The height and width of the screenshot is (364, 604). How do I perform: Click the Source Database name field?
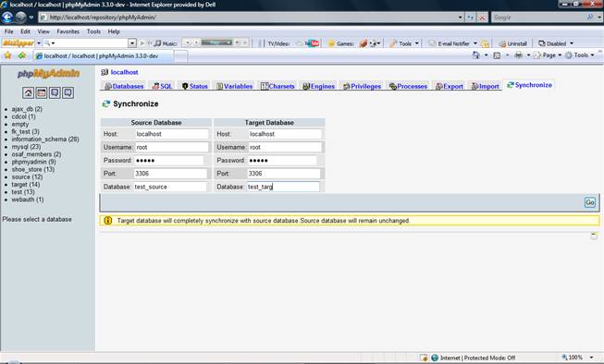[169, 187]
